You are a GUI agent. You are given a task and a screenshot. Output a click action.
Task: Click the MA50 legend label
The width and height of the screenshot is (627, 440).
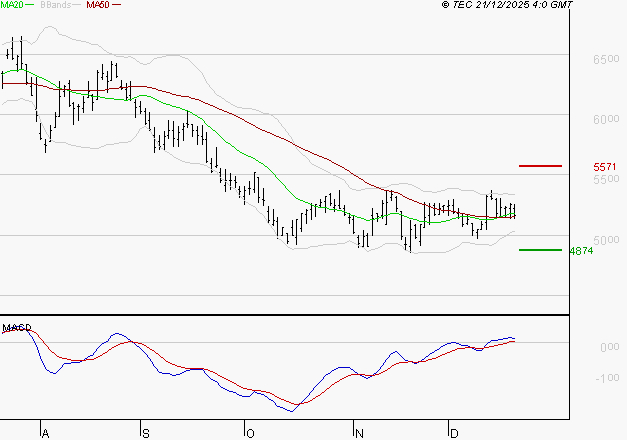98,5
